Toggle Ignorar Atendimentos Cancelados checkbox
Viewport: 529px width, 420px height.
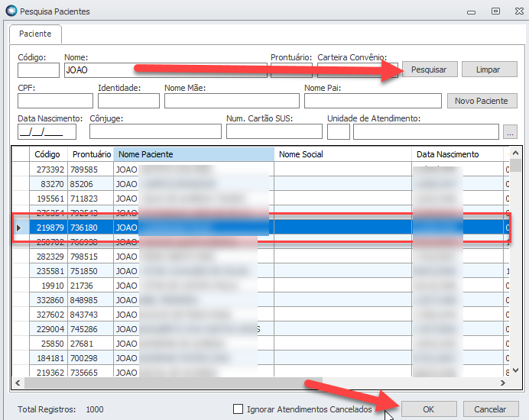click(x=239, y=409)
